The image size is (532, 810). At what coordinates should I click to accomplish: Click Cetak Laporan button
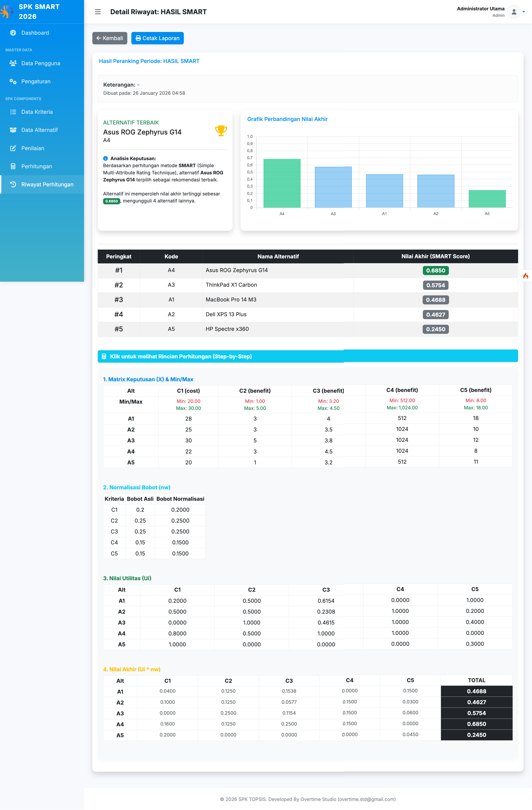point(157,38)
